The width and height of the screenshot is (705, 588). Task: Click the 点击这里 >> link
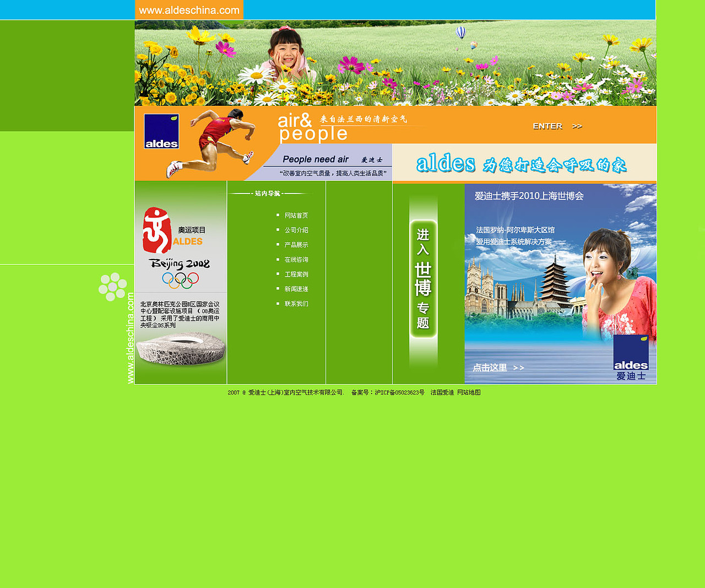point(498,368)
